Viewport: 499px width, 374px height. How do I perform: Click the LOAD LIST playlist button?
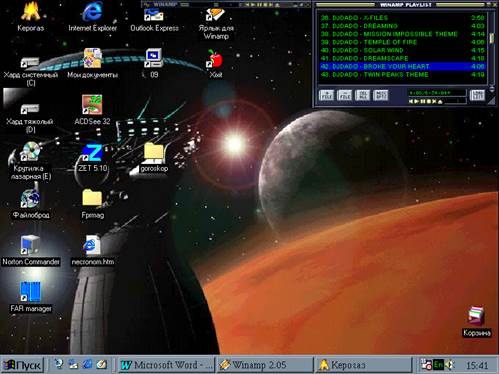pos(477,95)
